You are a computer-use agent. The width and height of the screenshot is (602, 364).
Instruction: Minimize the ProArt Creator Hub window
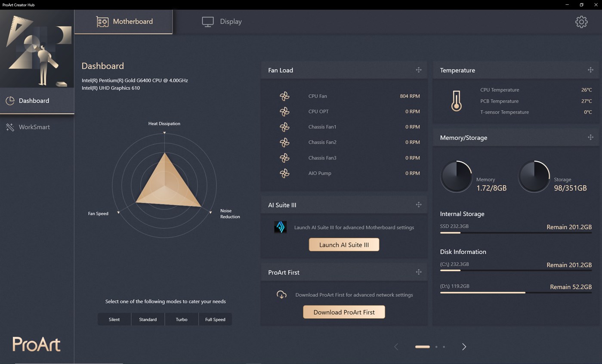click(x=567, y=5)
